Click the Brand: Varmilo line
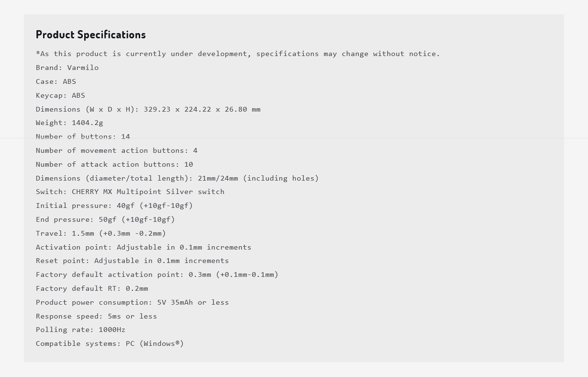 (67, 68)
